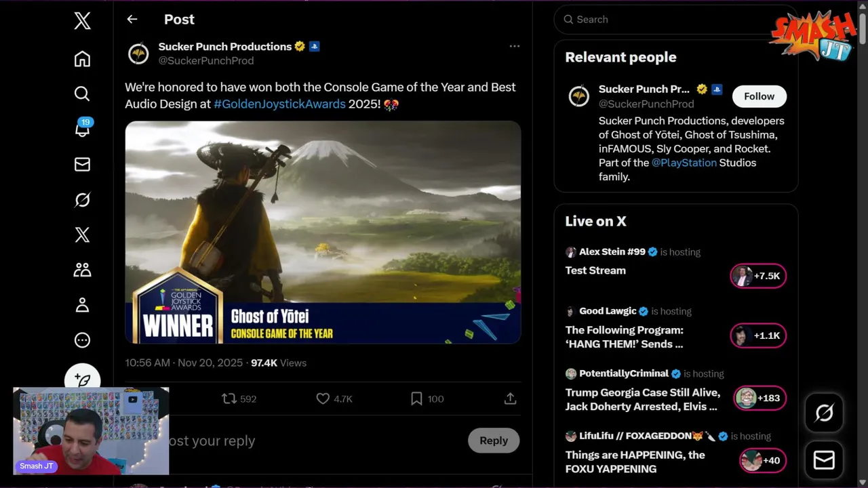This screenshot has height=488, width=868.
Task: Go back using the arrow icon
Action: click(x=132, y=20)
